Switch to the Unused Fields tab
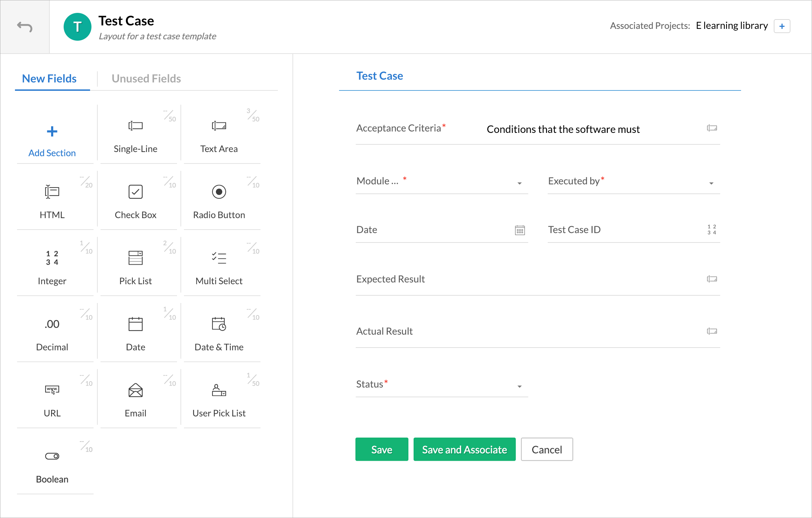This screenshot has width=812, height=518. coord(147,78)
